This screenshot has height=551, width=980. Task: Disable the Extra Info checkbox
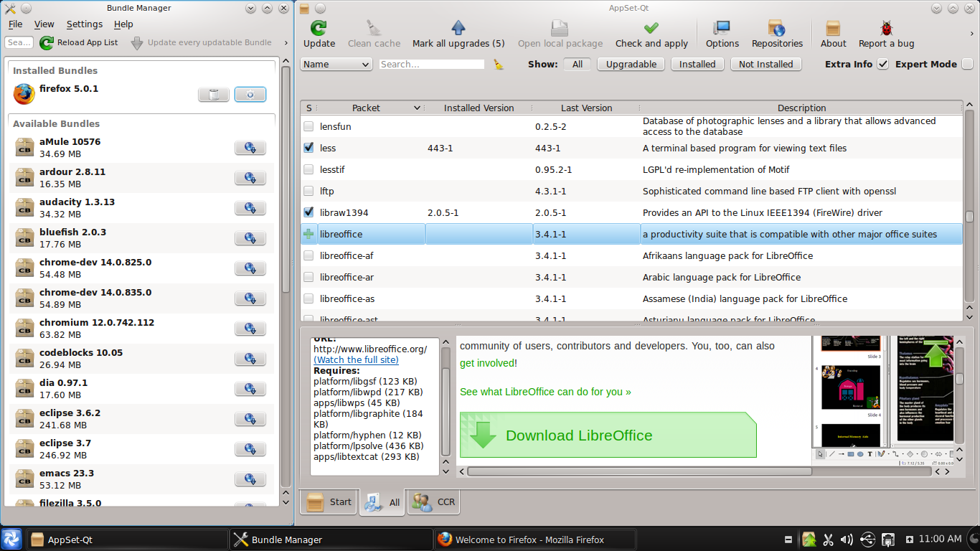[x=883, y=64]
